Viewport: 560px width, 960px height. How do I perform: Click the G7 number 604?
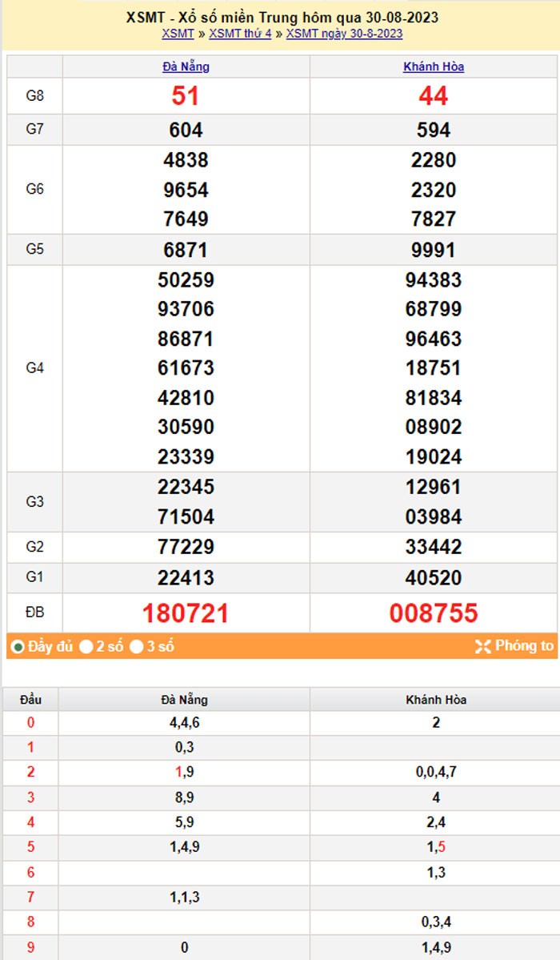click(x=186, y=130)
